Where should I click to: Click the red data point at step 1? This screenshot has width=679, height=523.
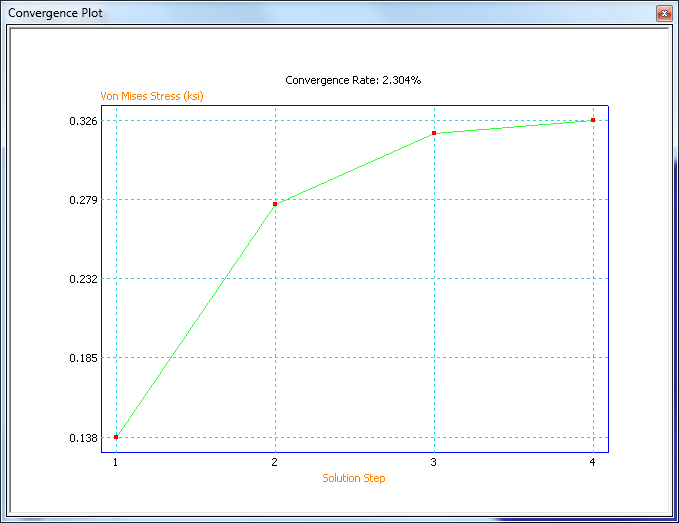click(x=116, y=437)
